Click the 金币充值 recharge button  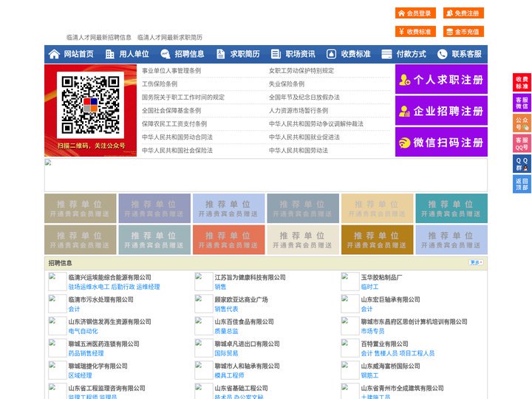pyautogui.click(x=463, y=32)
